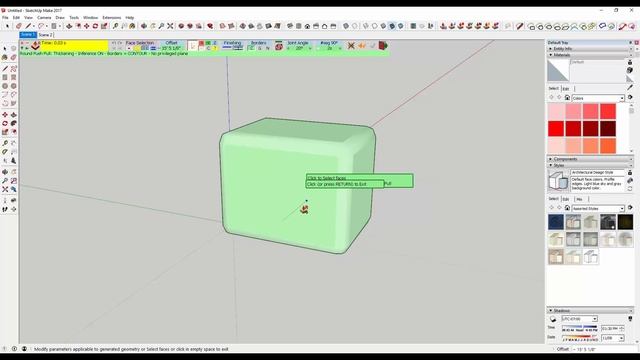640x360 pixels.
Task: Activate the Move tool in left toolbar
Action: point(5,115)
